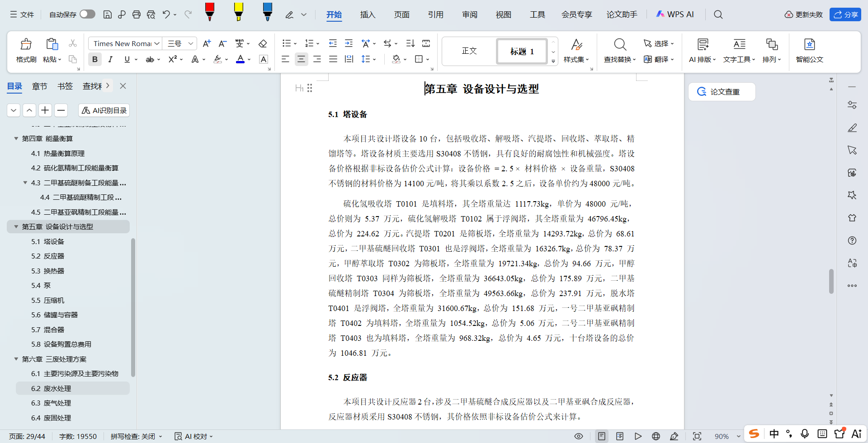Apply the 标题 1 style
Screen dimensions: 868x443
pos(522,51)
